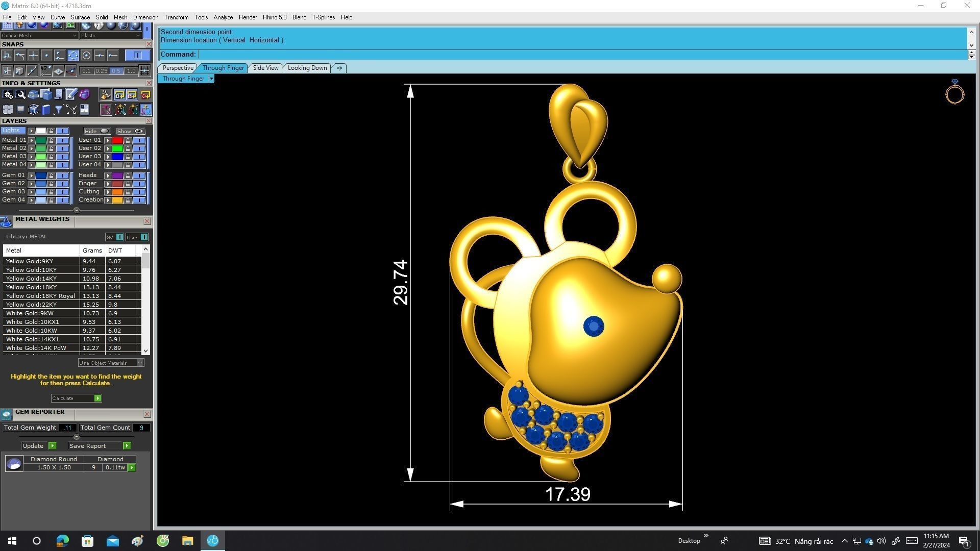Screen dimensions: 980x551
Task: Add a new viewport tab with plus
Action: tap(339, 68)
